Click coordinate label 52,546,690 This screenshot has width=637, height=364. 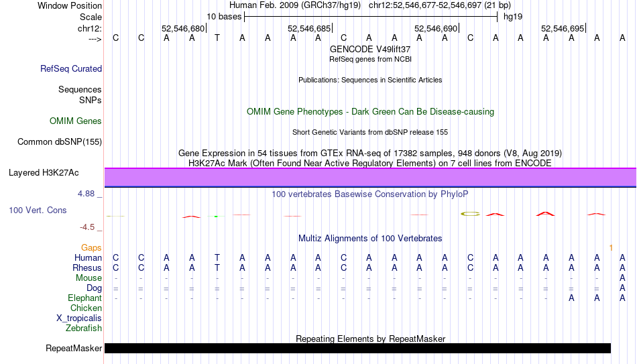tap(436, 28)
